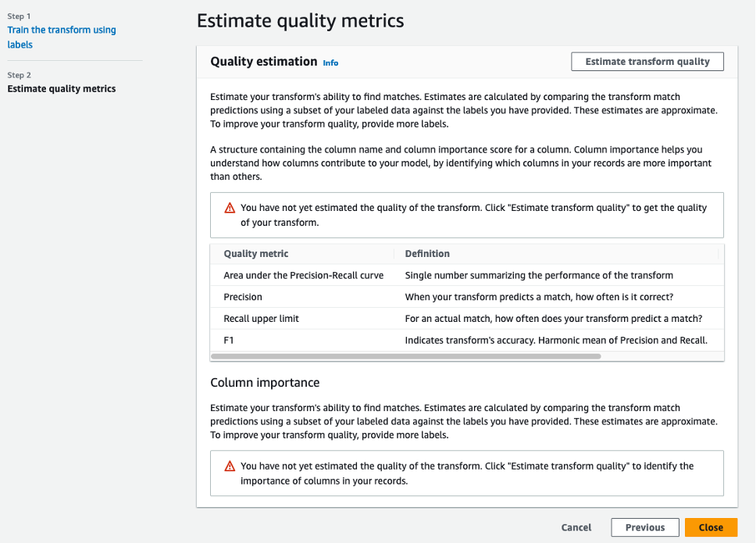Select the Precision metric row

pos(243,297)
